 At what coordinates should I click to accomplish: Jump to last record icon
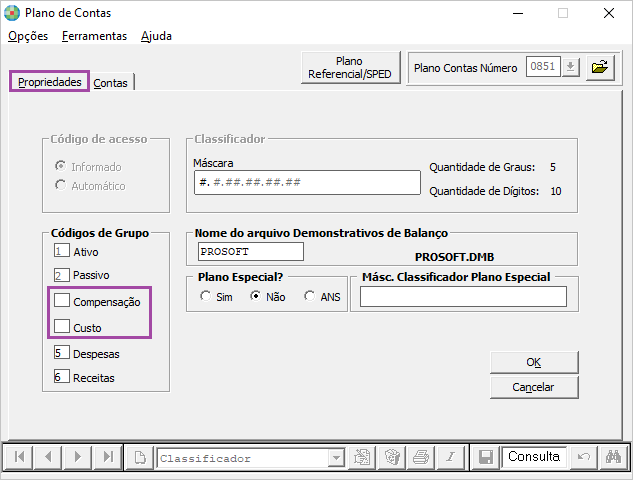point(107,457)
